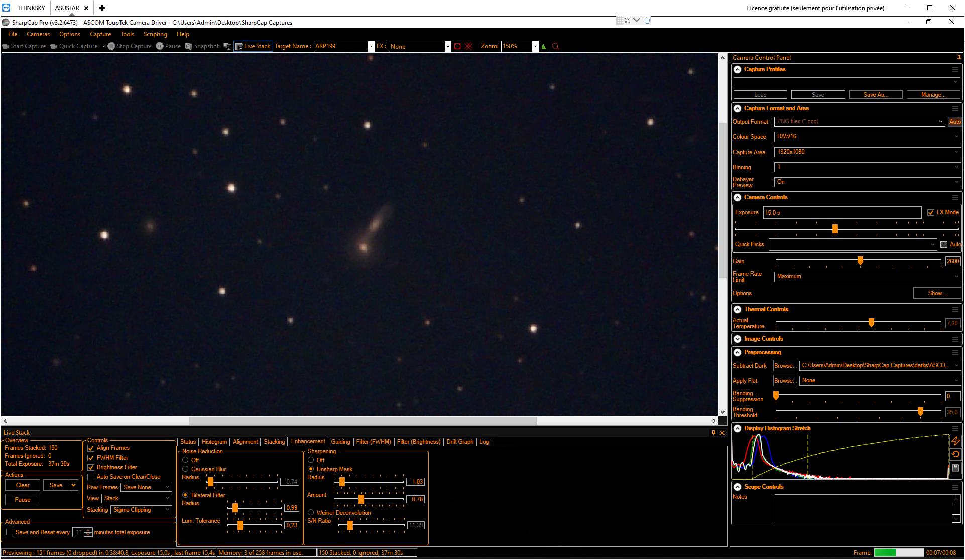The image size is (965, 560).
Task: Open a new TeamViewer session tab
Action: (x=102, y=8)
